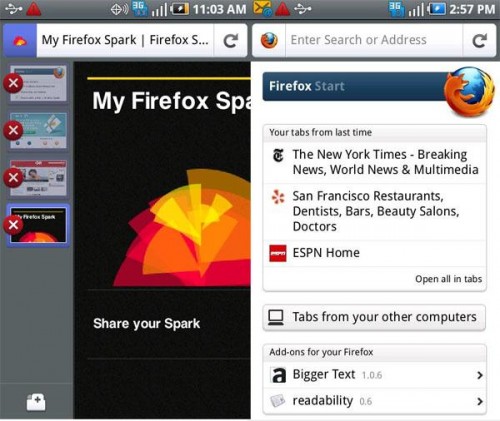The width and height of the screenshot is (500, 421).
Task: Switch to the third tab thumbnail
Action: click(38, 178)
